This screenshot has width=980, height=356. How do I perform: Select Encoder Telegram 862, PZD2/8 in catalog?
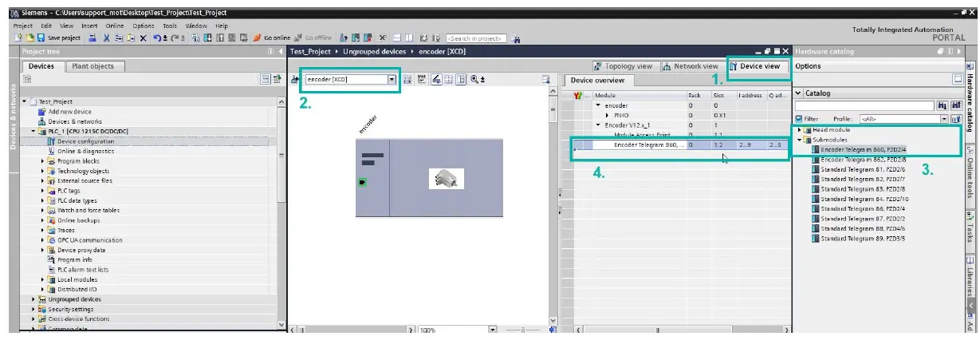[x=863, y=159]
